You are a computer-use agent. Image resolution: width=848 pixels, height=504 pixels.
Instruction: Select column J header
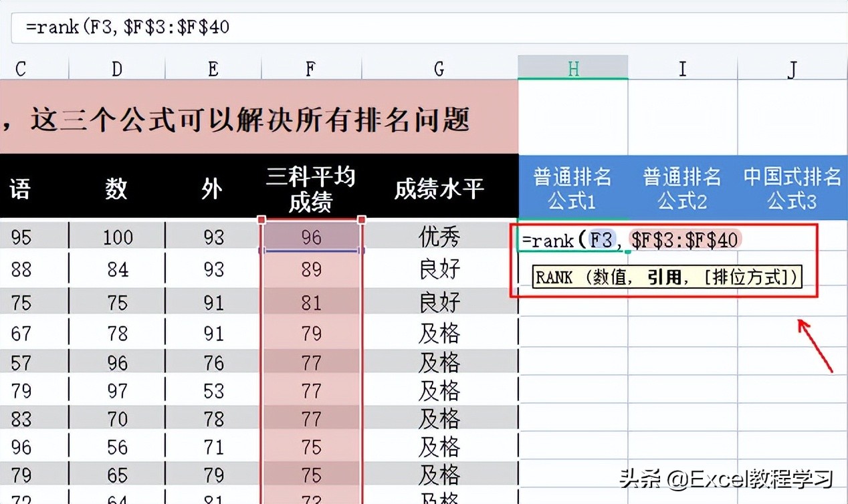[792, 68]
